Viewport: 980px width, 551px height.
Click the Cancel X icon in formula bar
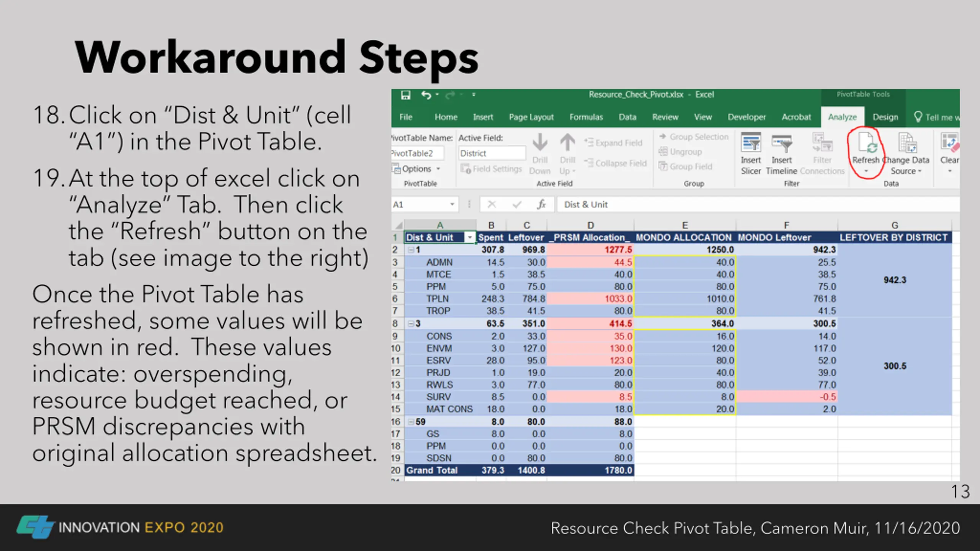pyautogui.click(x=492, y=205)
